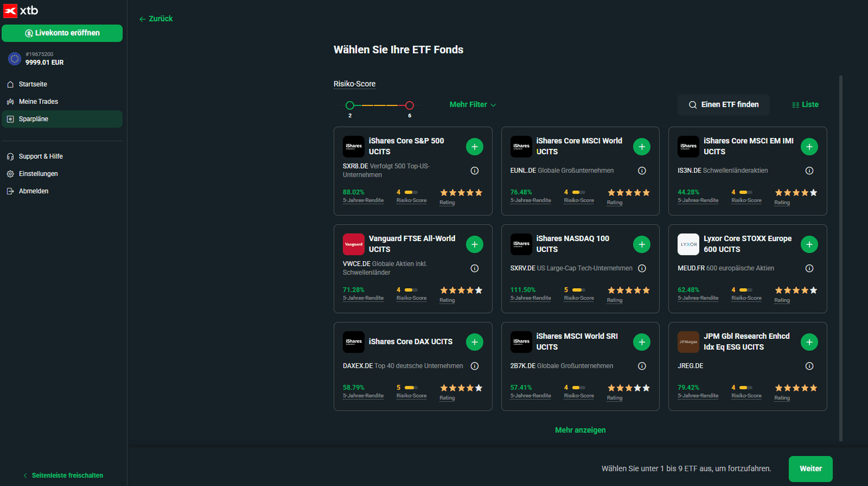This screenshot has width=868, height=486.
Task: Click Livekonto eröffnen button
Action: (x=62, y=33)
